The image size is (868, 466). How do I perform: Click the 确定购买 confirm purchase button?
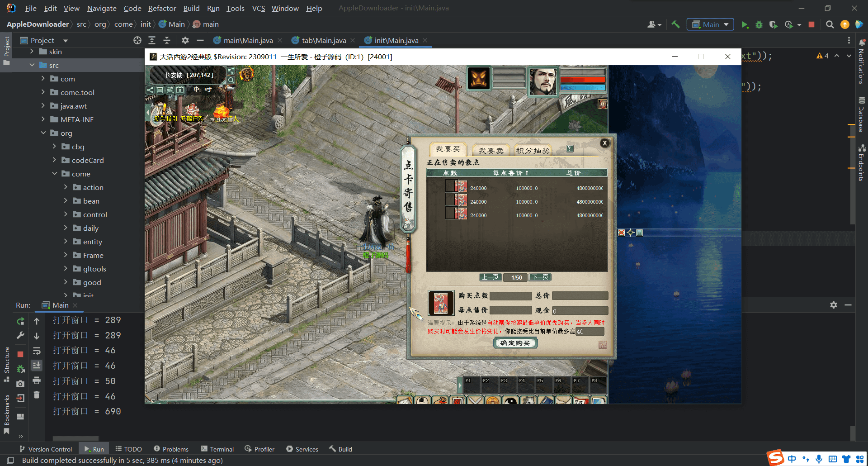515,343
